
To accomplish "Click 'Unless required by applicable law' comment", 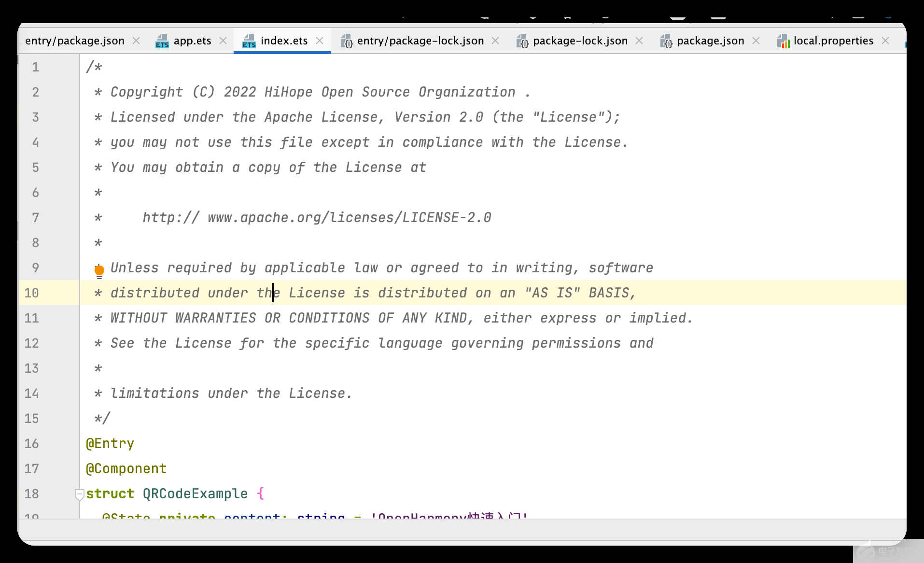I will pyautogui.click(x=381, y=268).
